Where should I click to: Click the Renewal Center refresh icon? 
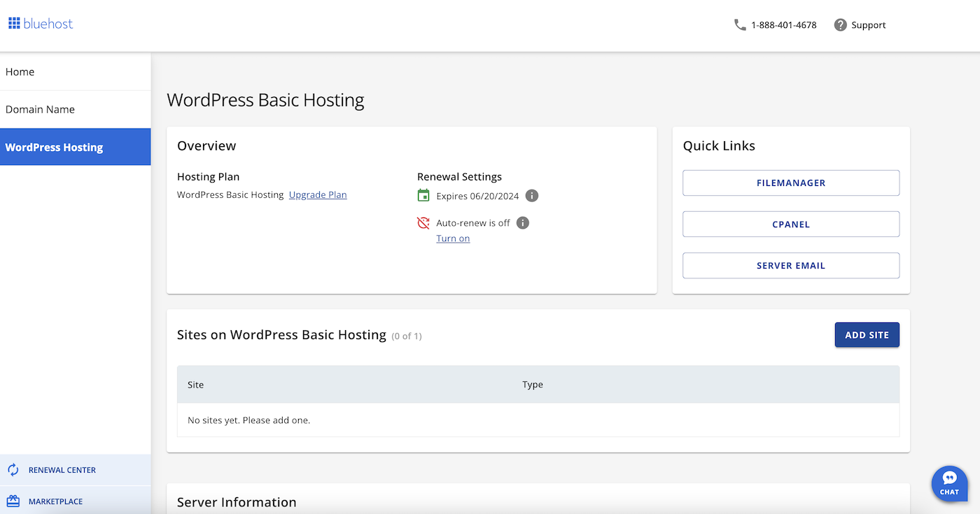(13, 470)
